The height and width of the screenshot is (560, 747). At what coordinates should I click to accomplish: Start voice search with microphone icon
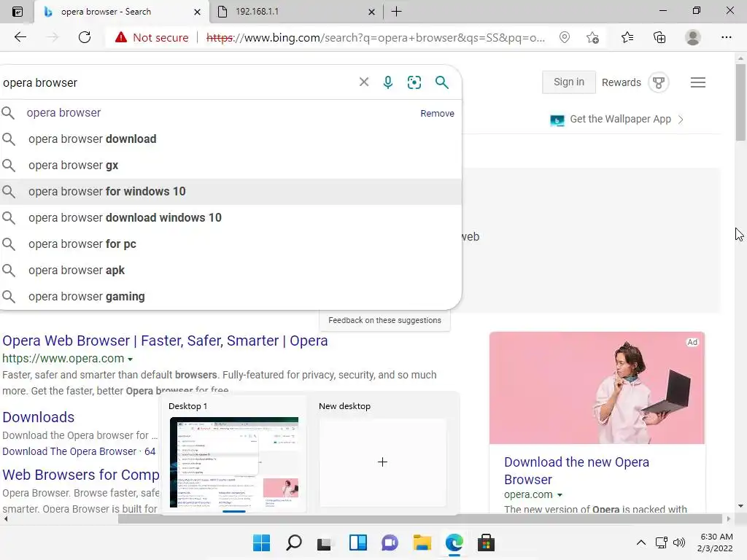coord(388,82)
